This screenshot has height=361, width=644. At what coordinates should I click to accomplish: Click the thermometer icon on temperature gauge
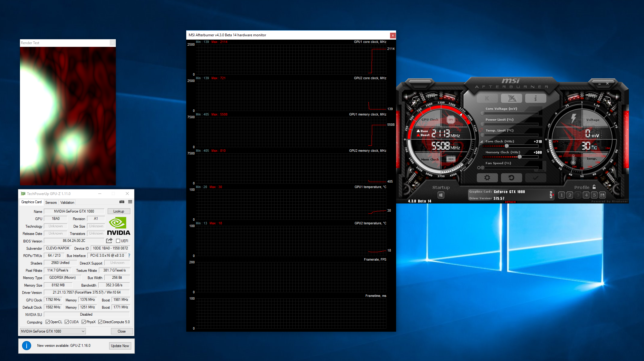573,159
